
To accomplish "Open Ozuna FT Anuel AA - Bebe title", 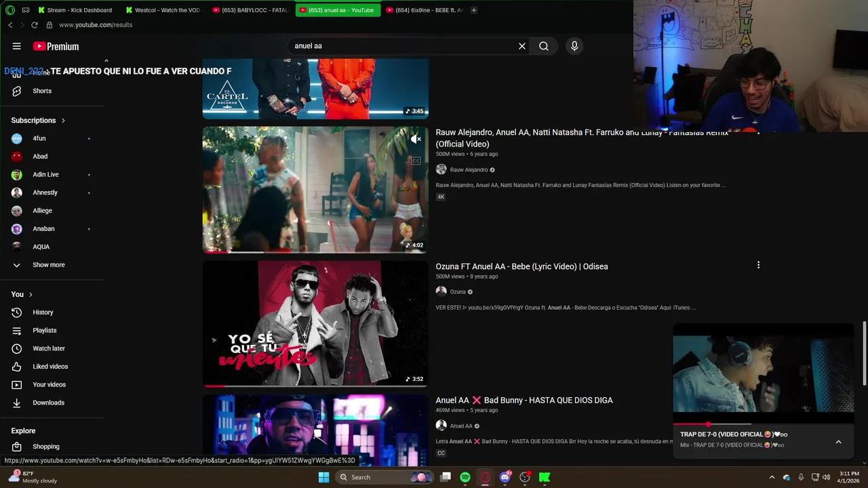I will point(521,266).
